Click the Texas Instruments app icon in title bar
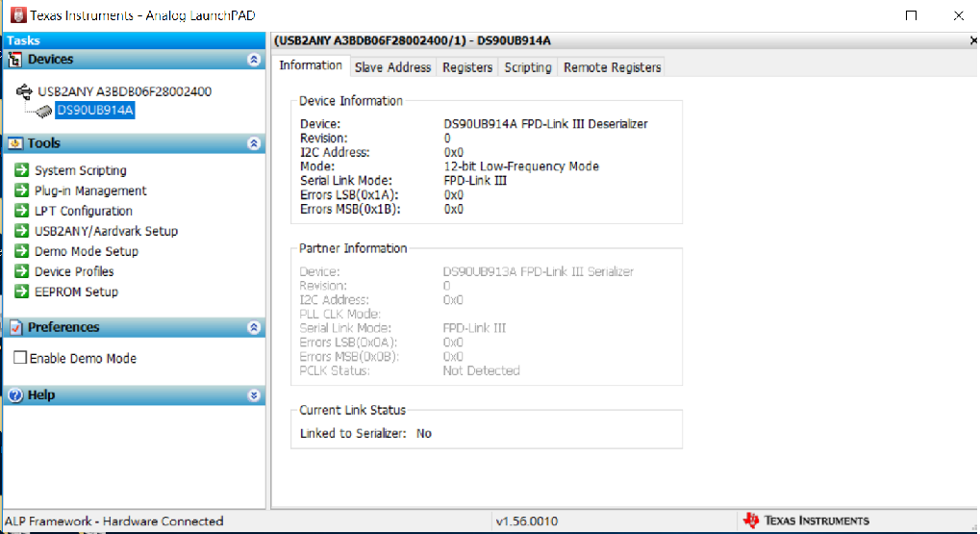This screenshot has width=980, height=534. [x=18, y=15]
